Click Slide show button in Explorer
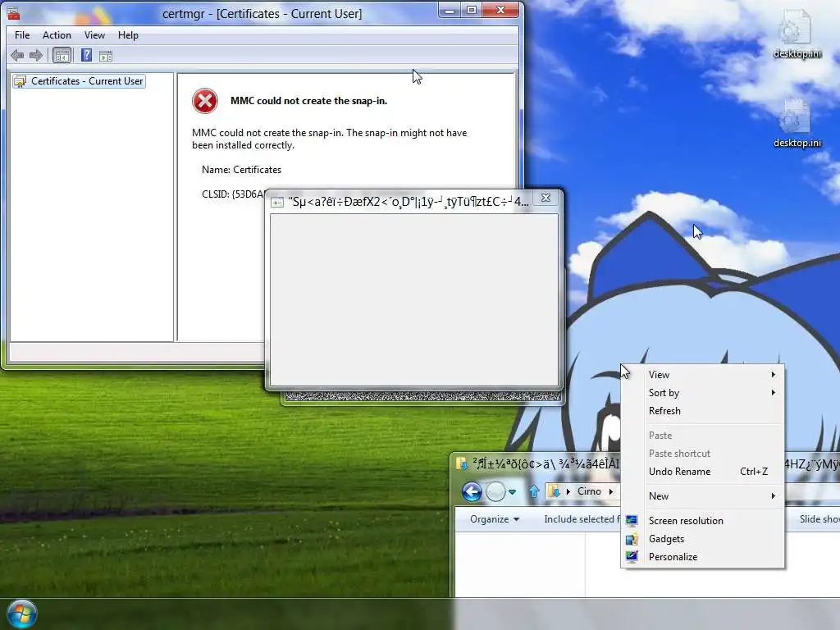The height and width of the screenshot is (630, 840). [819, 519]
